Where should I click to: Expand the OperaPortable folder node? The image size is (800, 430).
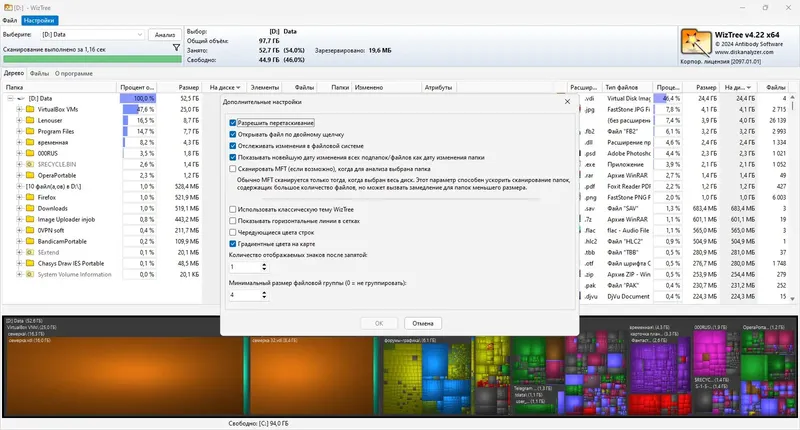click(19, 175)
